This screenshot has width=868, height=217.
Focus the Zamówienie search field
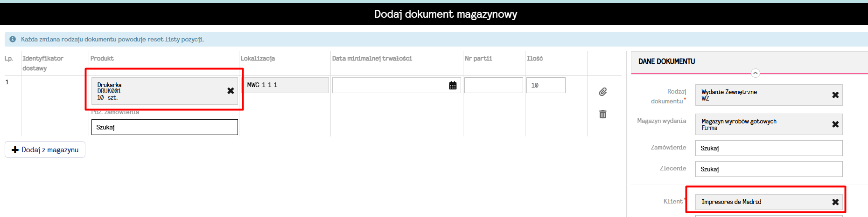[769, 148]
